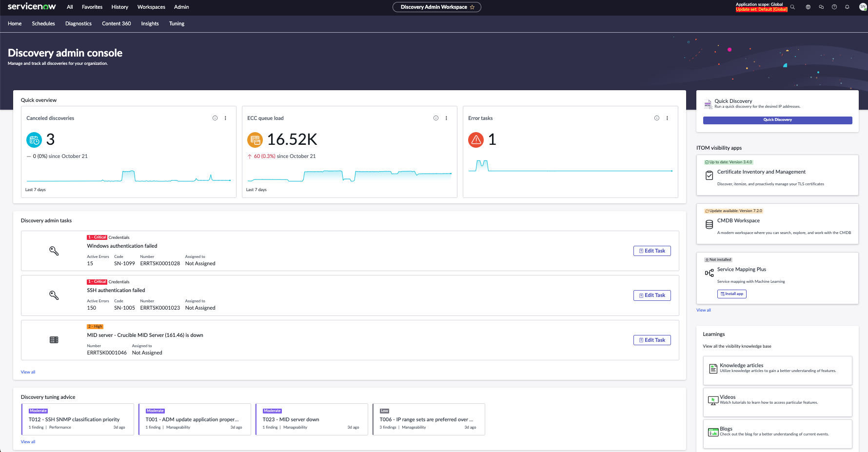Open the globe scope picker icon
Viewport: 868px width, 452px height.
pyautogui.click(x=808, y=7)
